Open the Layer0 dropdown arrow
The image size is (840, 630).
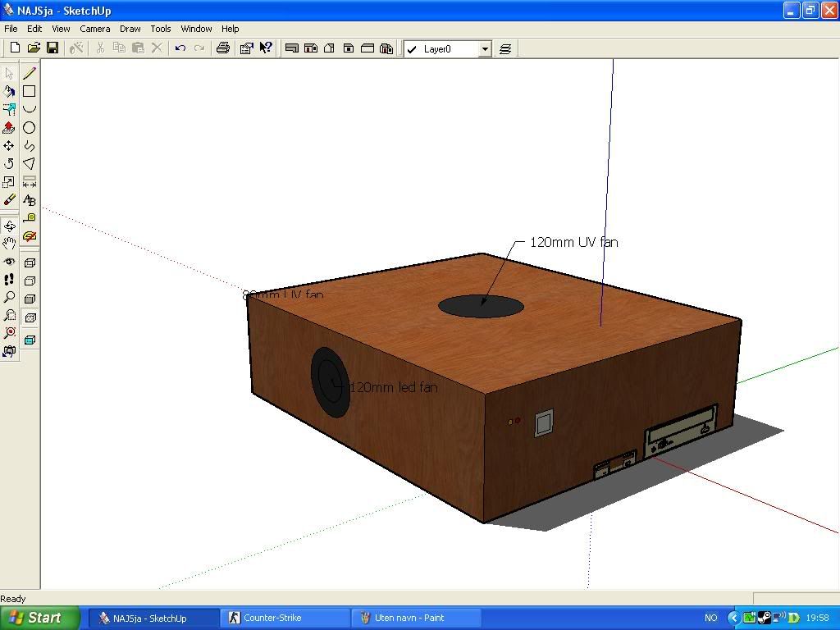coord(485,49)
